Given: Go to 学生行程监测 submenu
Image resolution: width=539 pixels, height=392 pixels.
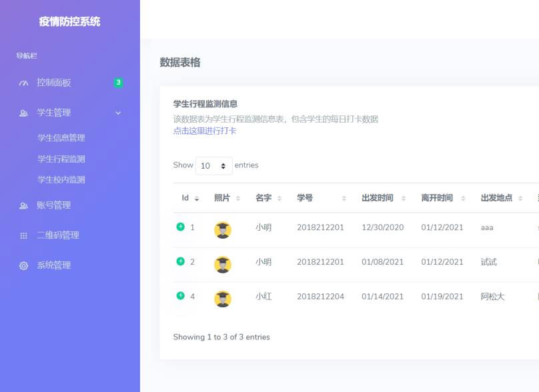Looking at the screenshot, I should pyautogui.click(x=61, y=159).
